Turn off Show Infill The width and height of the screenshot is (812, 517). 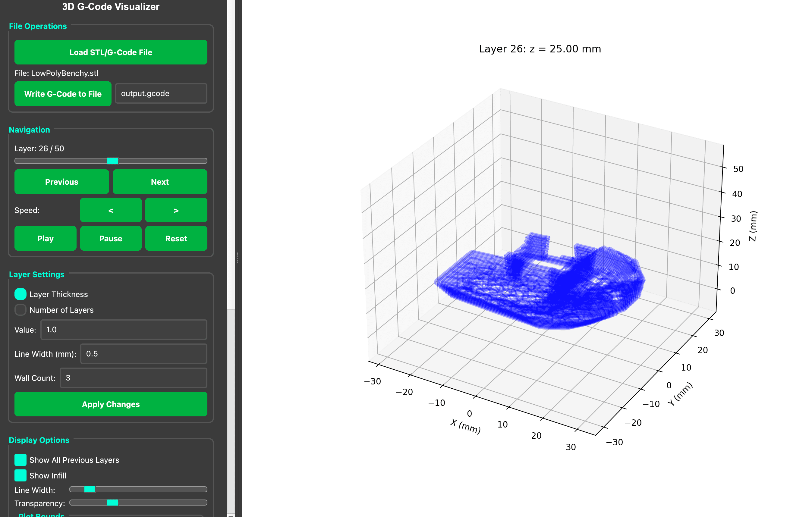point(20,475)
